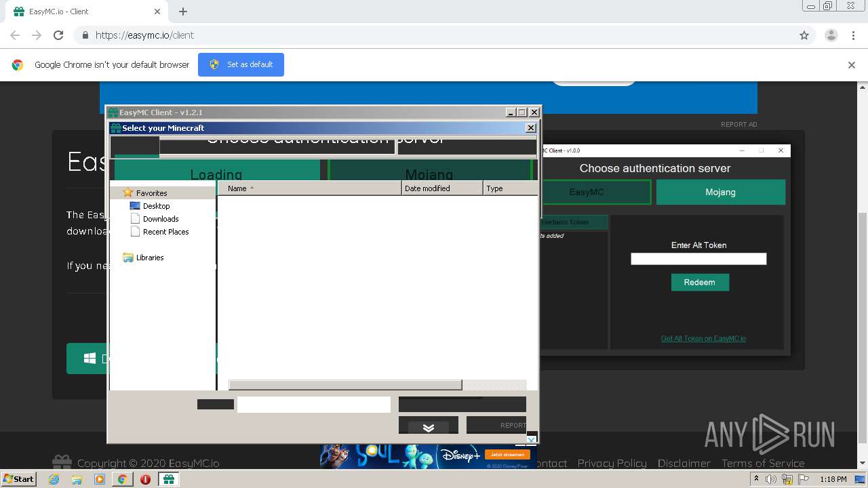This screenshot has height=488, width=868.
Task: Click the Enter Alt Token field
Action: 698,259
